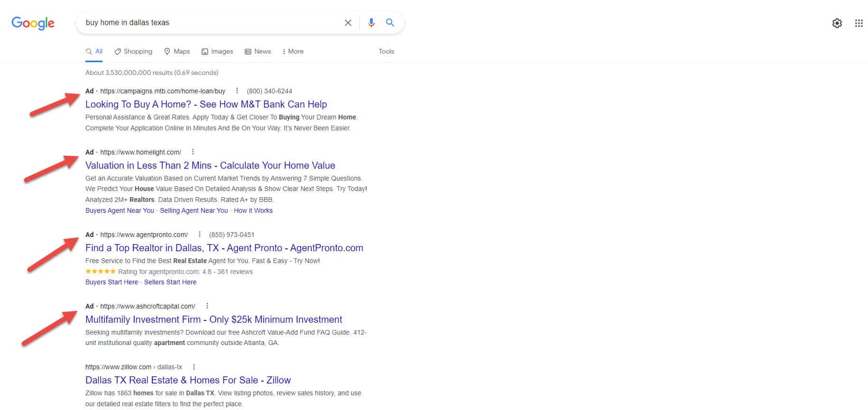Open the Google apps grid icon

(x=859, y=23)
